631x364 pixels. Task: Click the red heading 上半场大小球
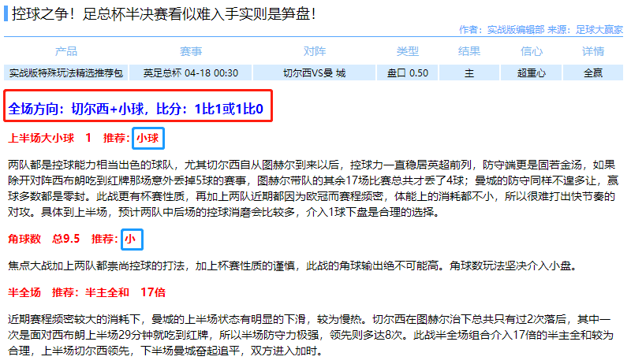click(41, 138)
